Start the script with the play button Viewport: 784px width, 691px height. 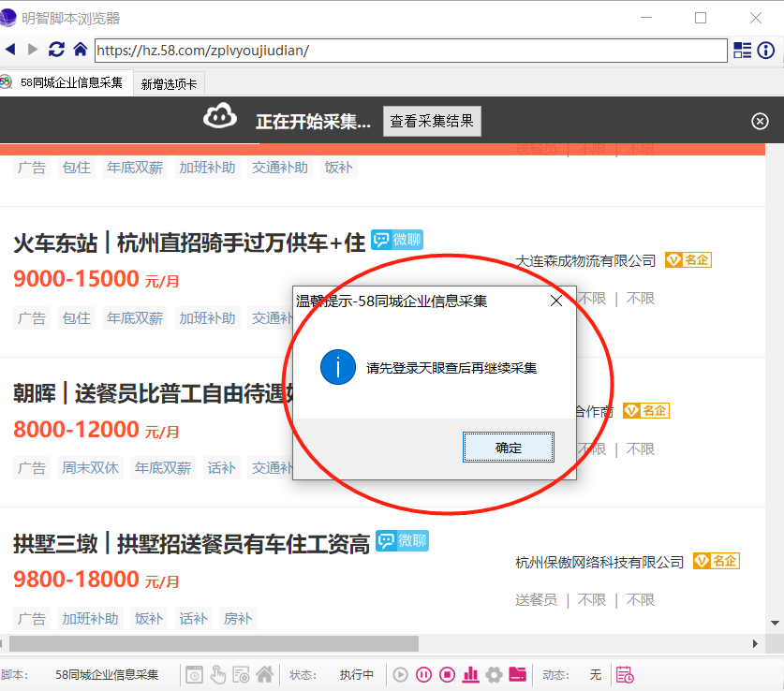pyautogui.click(x=400, y=675)
